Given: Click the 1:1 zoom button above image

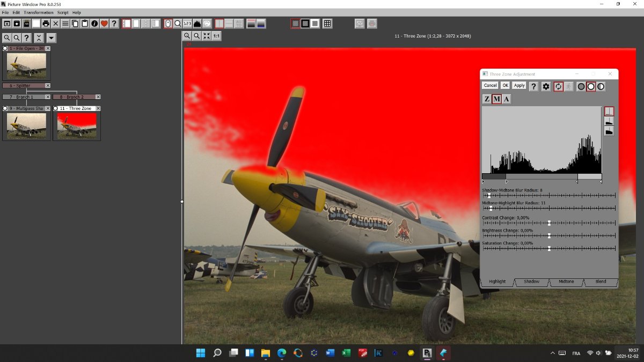Looking at the screenshot, I should (x=216, y=36).
